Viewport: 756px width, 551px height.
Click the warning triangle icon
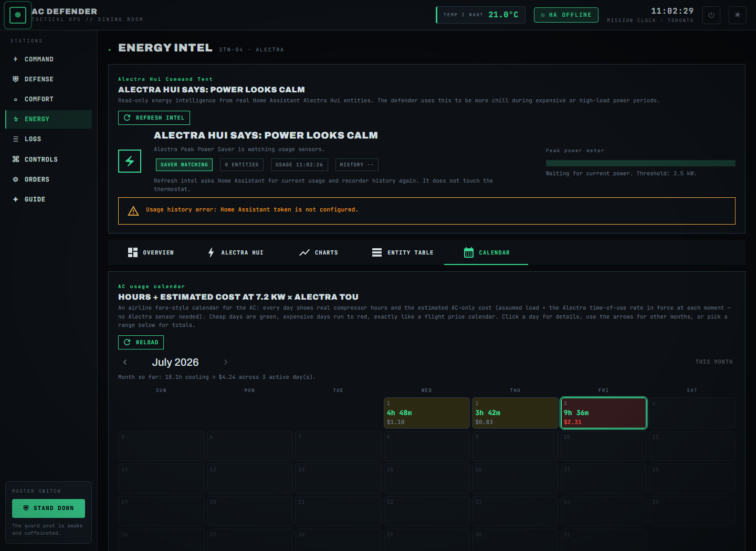133,211
